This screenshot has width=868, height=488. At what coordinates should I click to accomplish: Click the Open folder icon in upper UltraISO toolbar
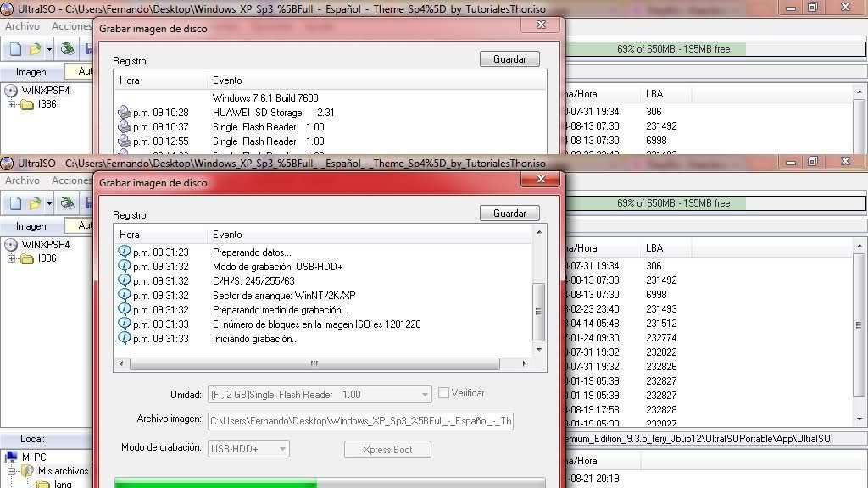[35, 49]
